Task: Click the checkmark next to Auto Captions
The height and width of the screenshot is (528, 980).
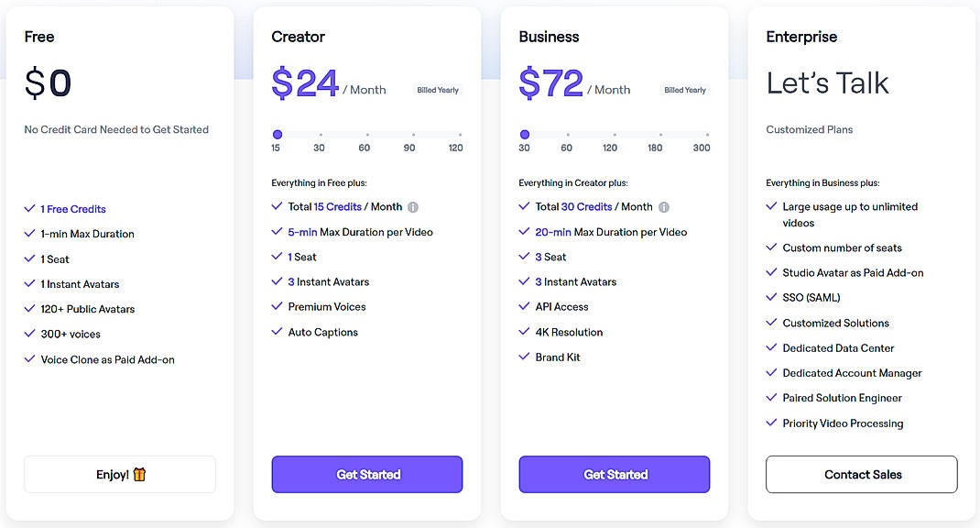Action: (x=276, y=331)
